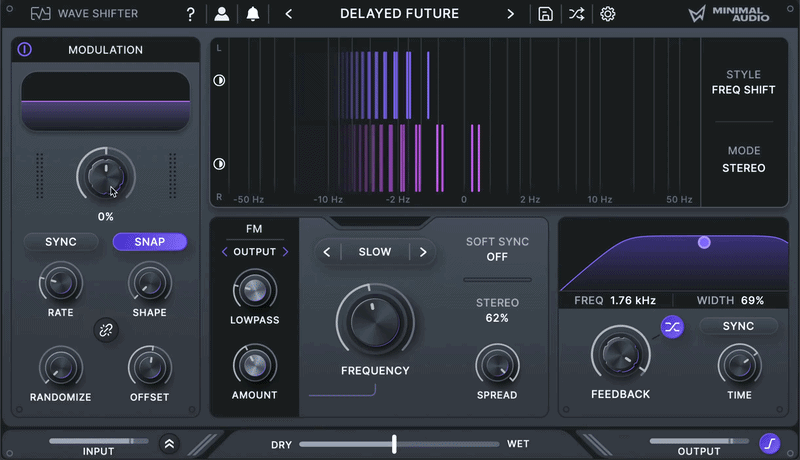Click the LOWPASS knob
Image resolution: width=800 pixels, height=460 pixels.
coord(255,291)
